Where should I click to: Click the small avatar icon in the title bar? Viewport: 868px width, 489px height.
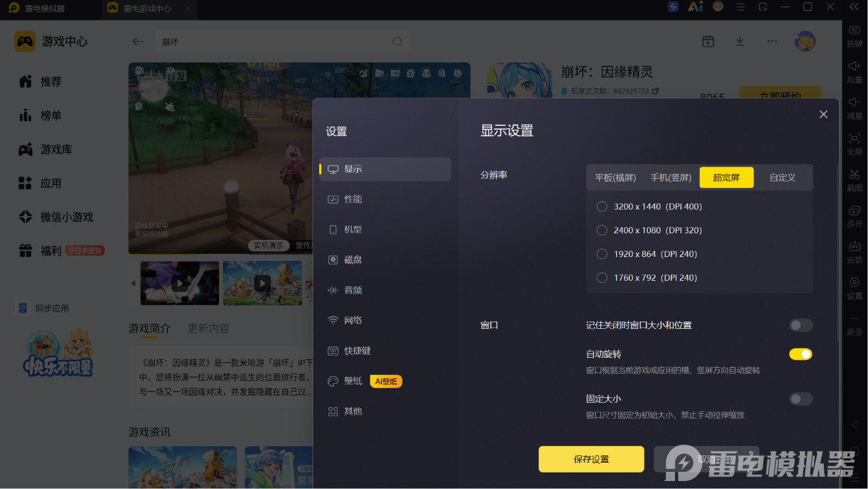pyautogui.click(x=718, y=7)
